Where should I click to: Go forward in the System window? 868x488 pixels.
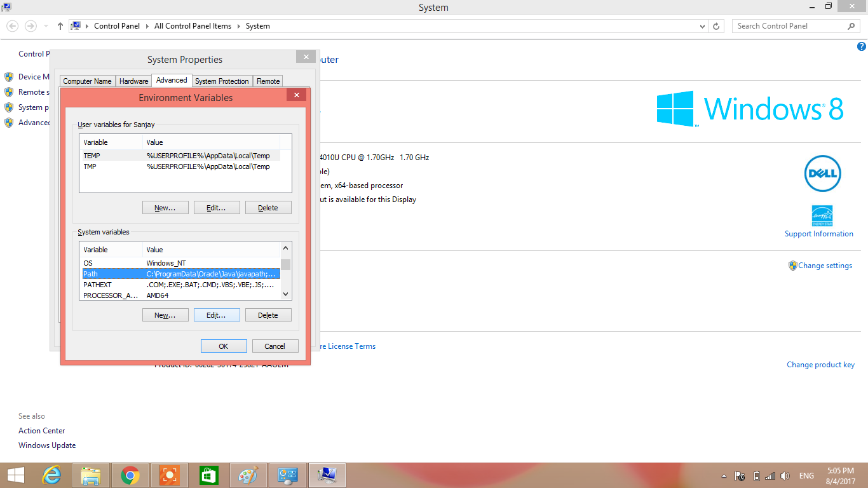pyautogui.click(x=30, y=26)
